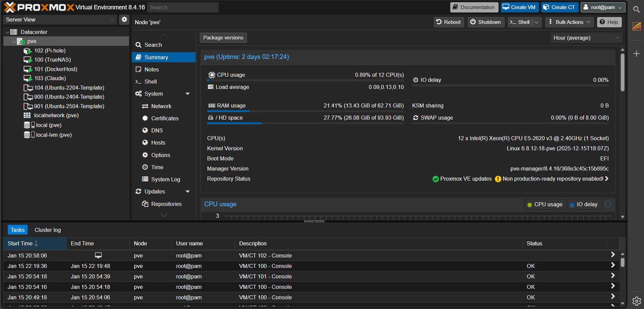
Task: Click the browser sidebar plus icon
Action: coord(636,54)
